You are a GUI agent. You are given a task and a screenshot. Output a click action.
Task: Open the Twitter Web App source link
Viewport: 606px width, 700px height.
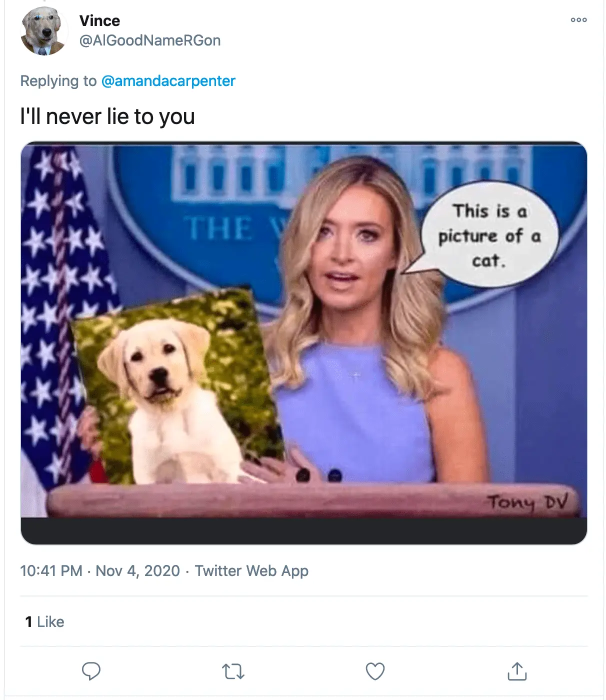[251, 571]
